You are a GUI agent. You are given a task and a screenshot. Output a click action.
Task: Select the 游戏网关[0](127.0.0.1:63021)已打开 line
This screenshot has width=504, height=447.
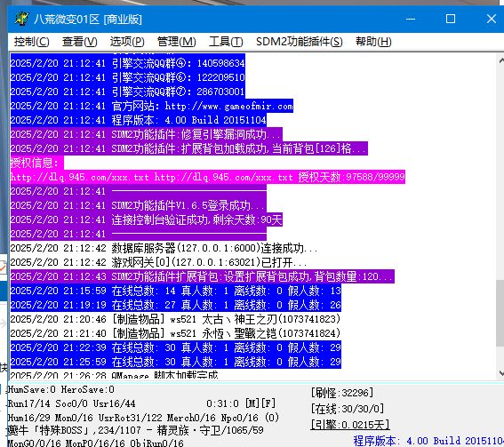158,262
